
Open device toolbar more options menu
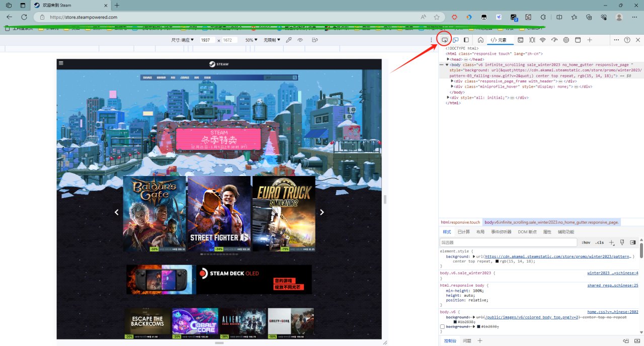[431, 40]
